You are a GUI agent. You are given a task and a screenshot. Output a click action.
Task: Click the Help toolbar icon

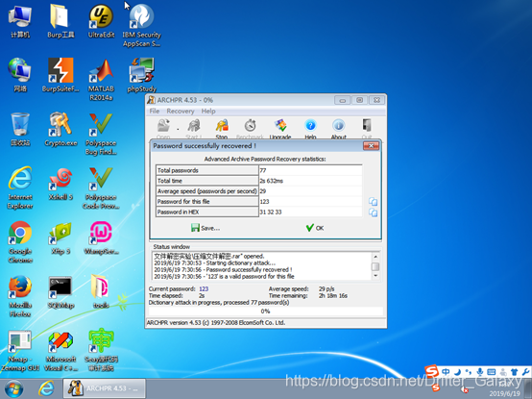click(310, 129)
